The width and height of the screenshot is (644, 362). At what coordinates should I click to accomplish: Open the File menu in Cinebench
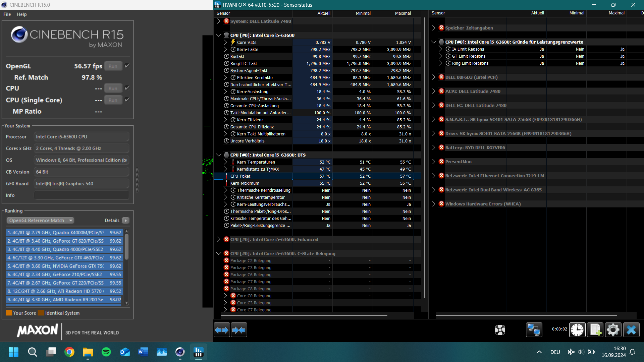coord(7,14)
